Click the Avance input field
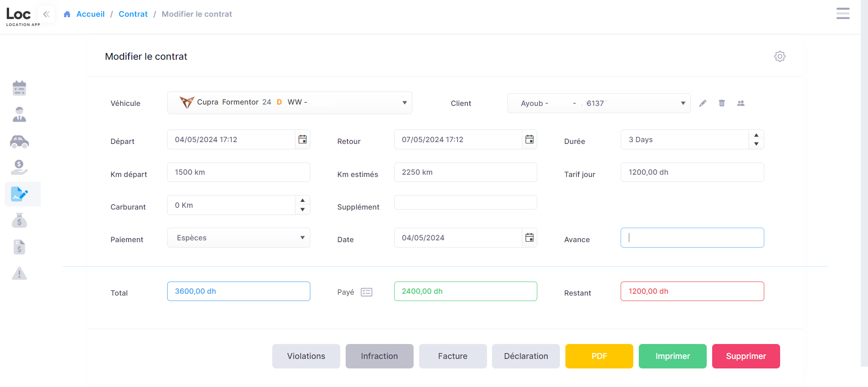This screenshot has width=868, height=387. tap(692, 238)
